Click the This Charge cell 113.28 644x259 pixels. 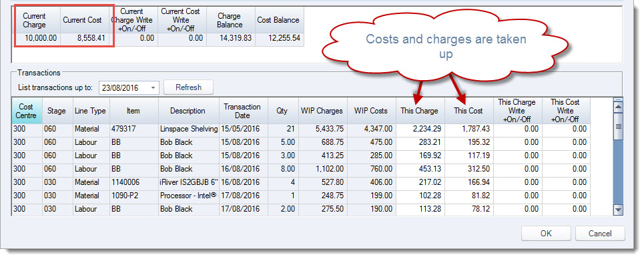tap(420, 209)
